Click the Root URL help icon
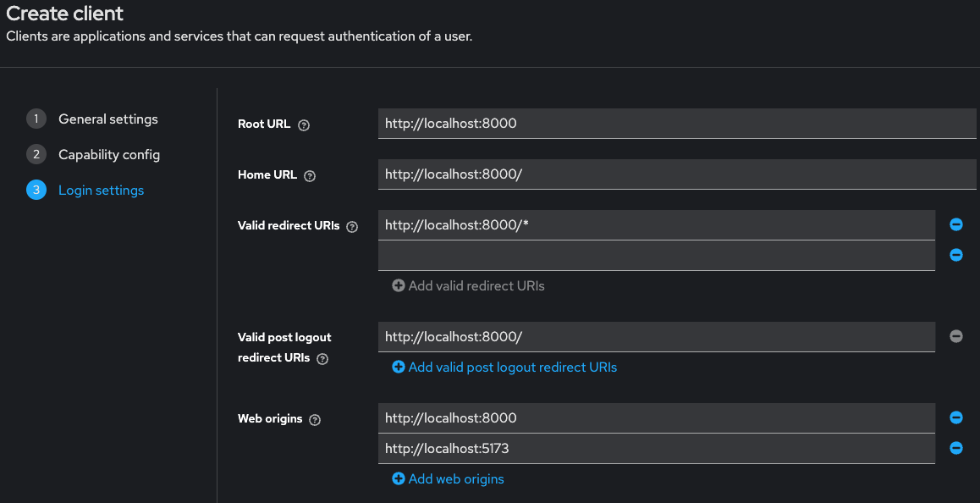Image resolution: width=980 pixels, height=503 pixels. (x=304, y=125)
